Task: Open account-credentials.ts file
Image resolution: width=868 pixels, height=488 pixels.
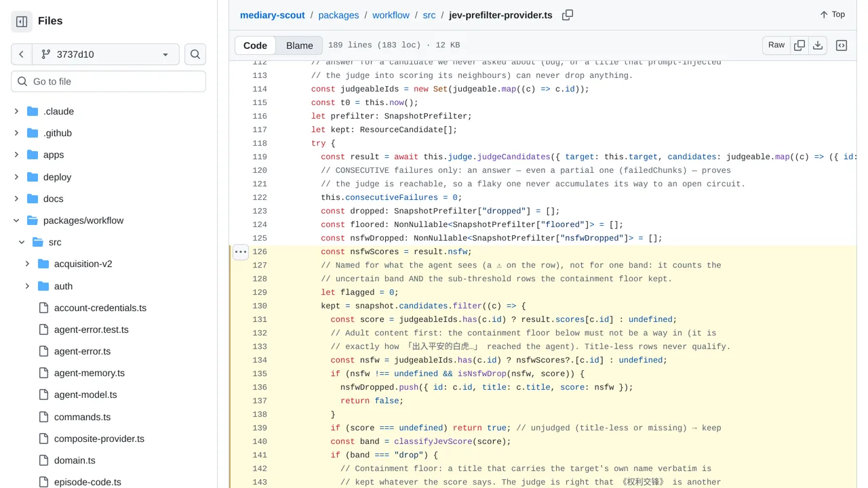Action: click(x=100, y=308)
